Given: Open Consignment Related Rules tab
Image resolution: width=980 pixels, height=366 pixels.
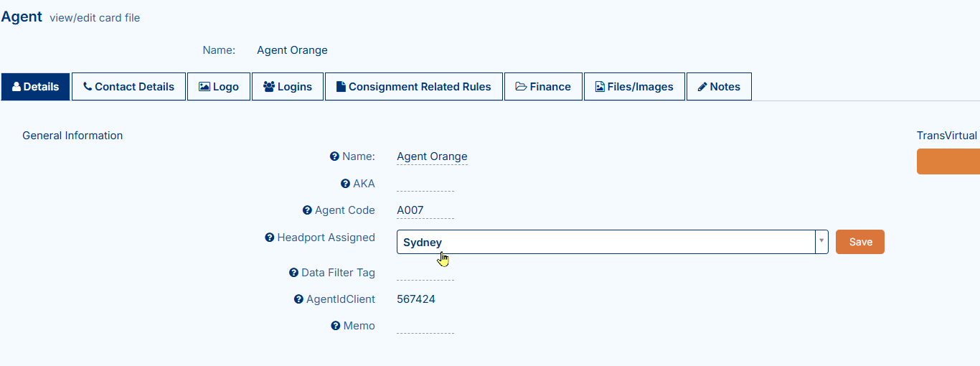Looking at the screenshot, I should (x=414, y=87).
